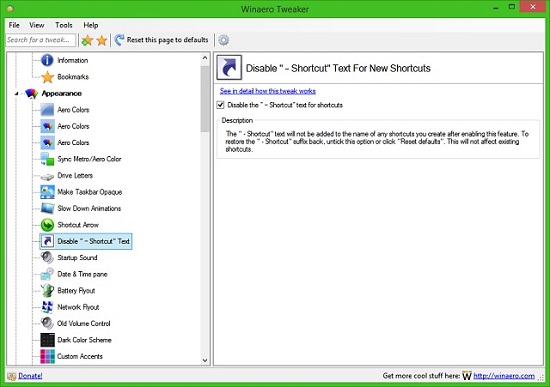Select the Battery Flyout icon
Screen dimensions: 550x387
(47, 291)
